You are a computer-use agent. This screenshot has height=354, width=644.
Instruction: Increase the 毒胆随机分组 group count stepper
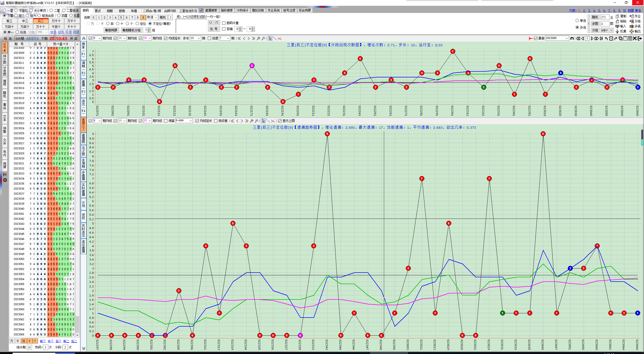(x=149, y=29)
